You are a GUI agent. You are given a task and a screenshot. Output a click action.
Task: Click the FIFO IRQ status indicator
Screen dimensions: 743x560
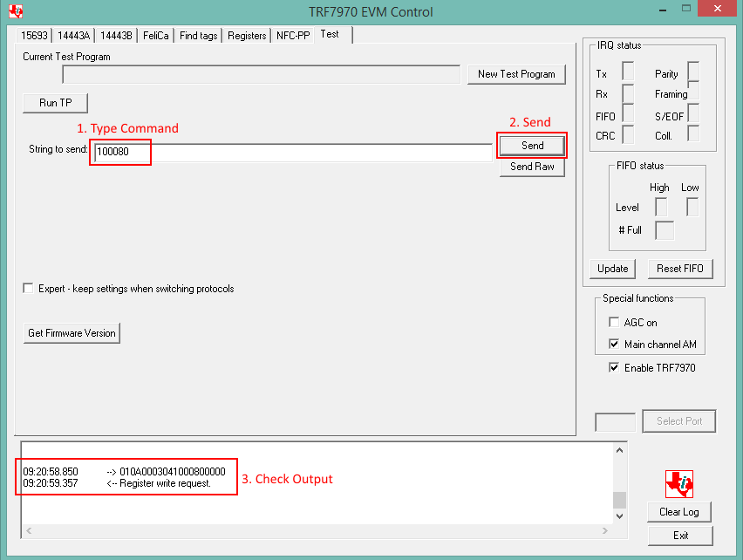[628, 113]
